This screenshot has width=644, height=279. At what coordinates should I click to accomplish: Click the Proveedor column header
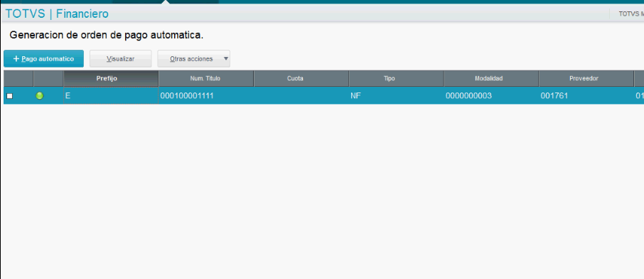coord(586,78)
